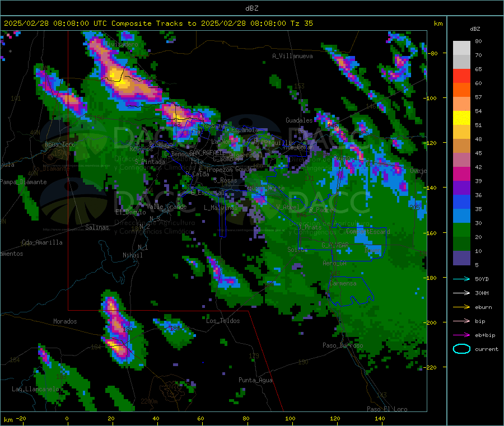504x426 pixels.
Task: Click 'Composite Tracks to' in the header
Action: pyautogui.click(x=153, y=24)
